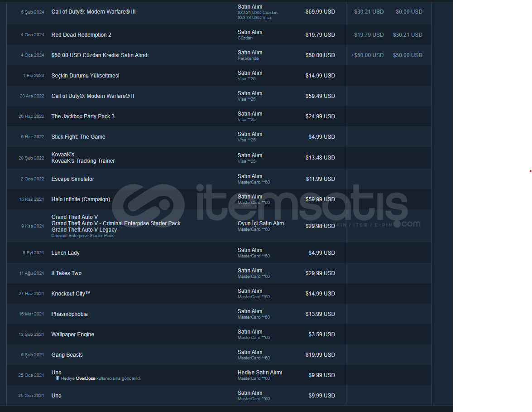Click the $13.99 USD total
The height and width of the screenshot is (412, 532).
pyautogui.click(x=320, y=314)
